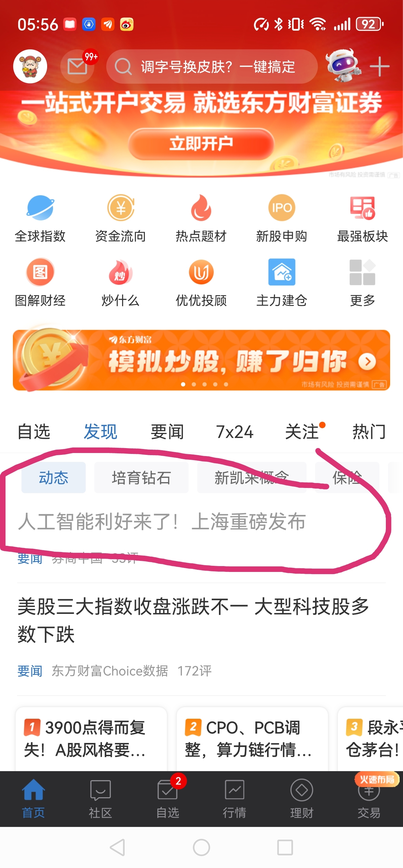Open the 图解财经 icon
Viewport: 403px width, 868px height.
click(x=40, y=272)
